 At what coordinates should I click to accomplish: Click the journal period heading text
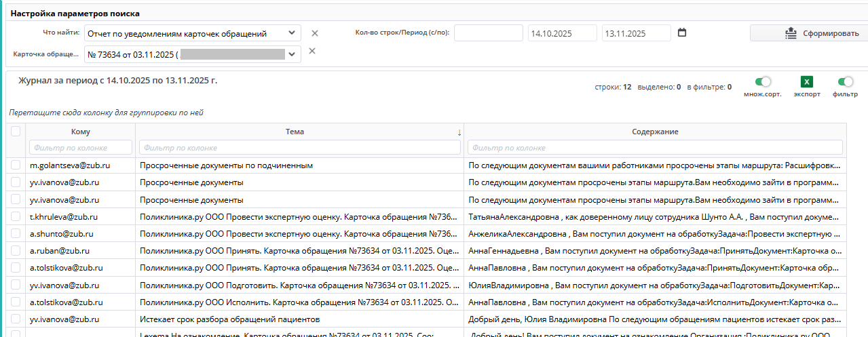pos(118,80)
